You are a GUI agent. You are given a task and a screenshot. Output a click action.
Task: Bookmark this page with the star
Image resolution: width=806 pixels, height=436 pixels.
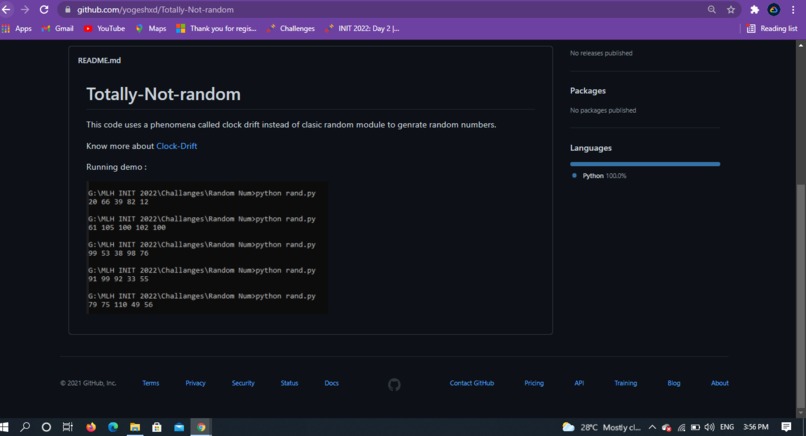click(x=730, y=10)
